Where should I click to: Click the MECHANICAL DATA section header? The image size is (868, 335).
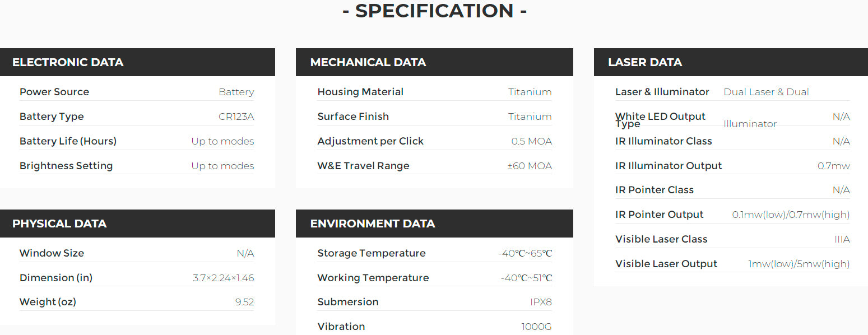tap(368, 62)
